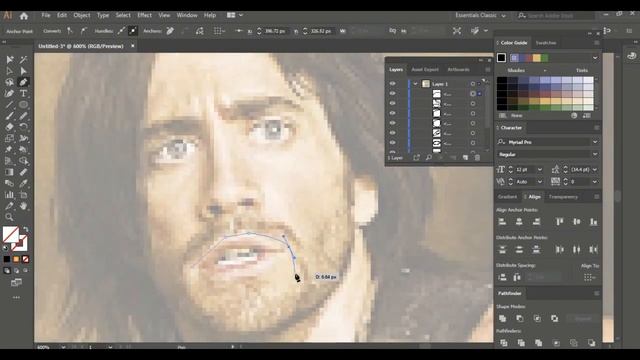Click Horizontal Align Left in Align panel
Viewport: 640px width, 360px height.
tap(502, 222)
